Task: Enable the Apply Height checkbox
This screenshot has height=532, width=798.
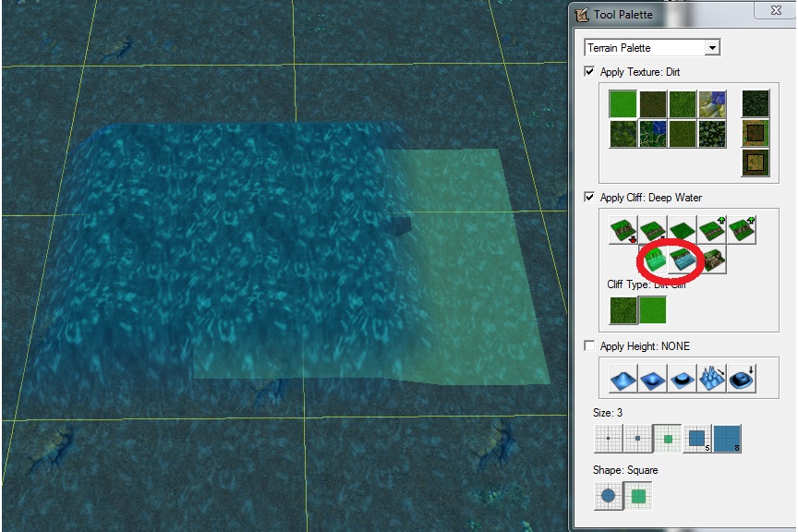Action: click(x=589, y=345)
